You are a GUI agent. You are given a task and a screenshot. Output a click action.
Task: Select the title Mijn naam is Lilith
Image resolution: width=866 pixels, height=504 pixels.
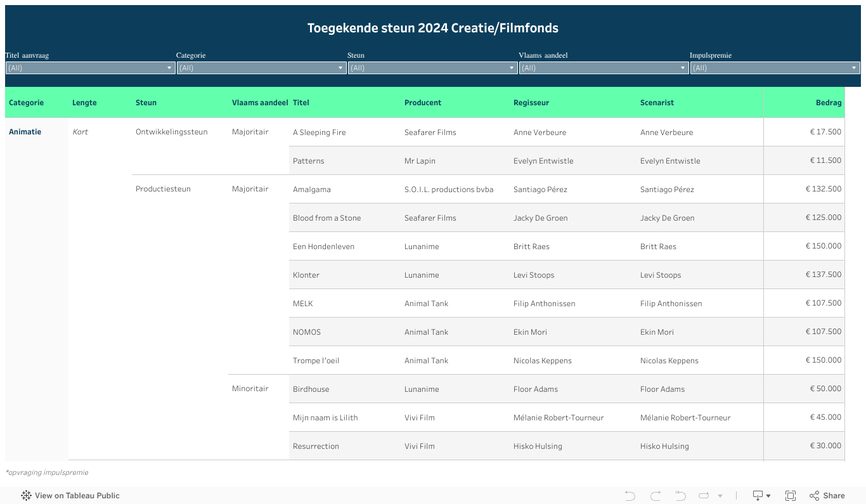coord(325,418)
